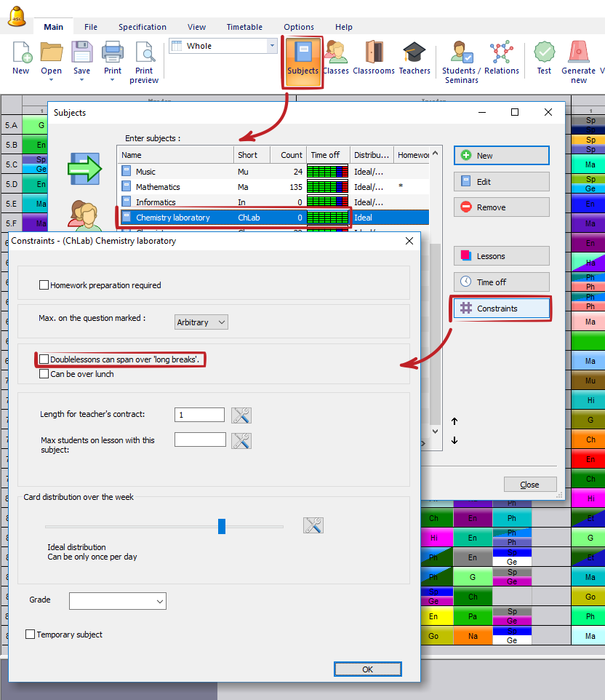605x700 pixels.
Task: Check Doublelessons can span over long breaks
Action: 44,359
